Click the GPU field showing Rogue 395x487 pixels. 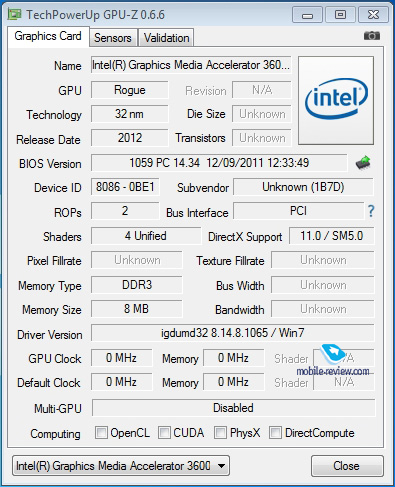(130, 90)
